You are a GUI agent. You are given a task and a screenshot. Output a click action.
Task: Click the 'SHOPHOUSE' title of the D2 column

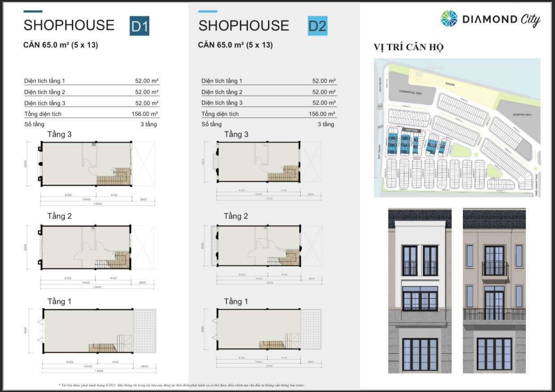(244, 25)
